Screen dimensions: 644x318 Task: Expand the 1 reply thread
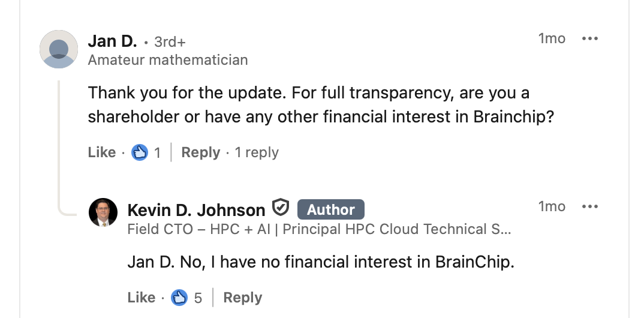[x=257, y=152]
